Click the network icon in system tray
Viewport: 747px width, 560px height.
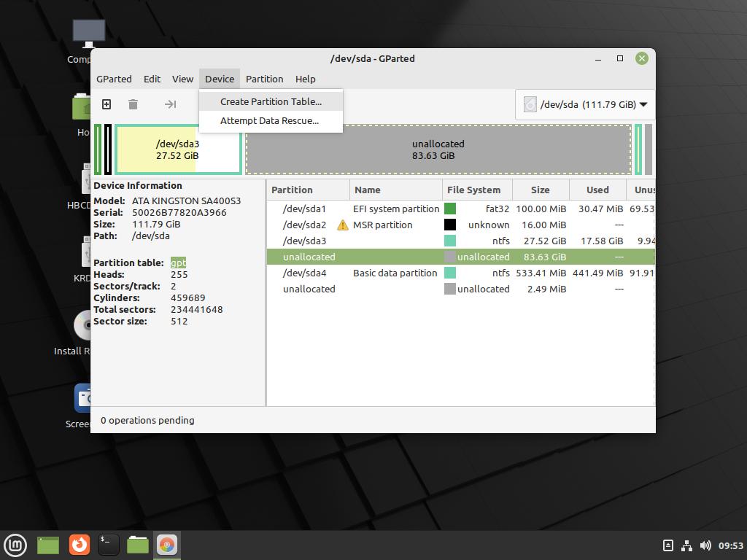coord(686,545)
